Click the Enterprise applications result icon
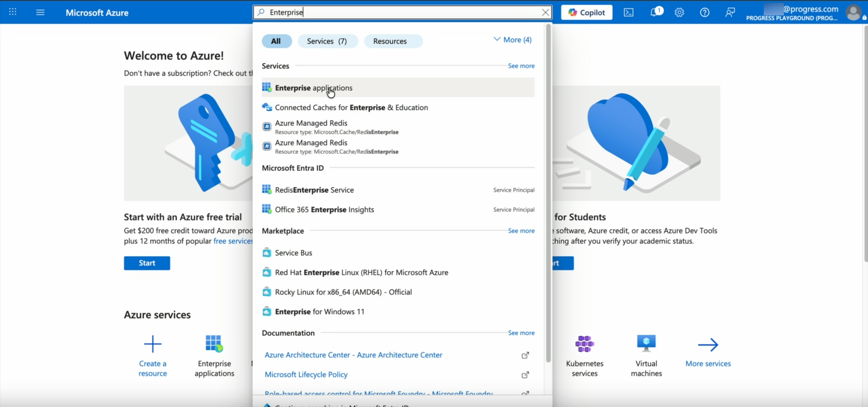This screenshot has width=868, height=407. [266, 88]
